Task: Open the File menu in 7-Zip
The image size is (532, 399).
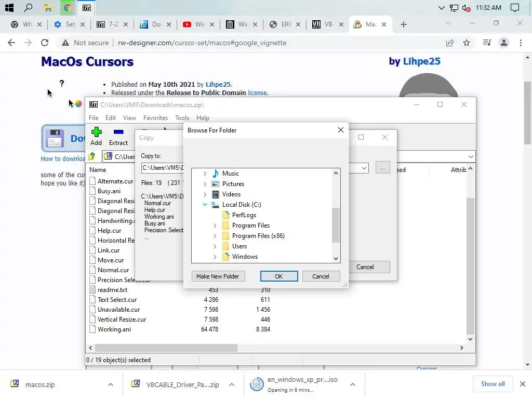Action: pos(94,118)
